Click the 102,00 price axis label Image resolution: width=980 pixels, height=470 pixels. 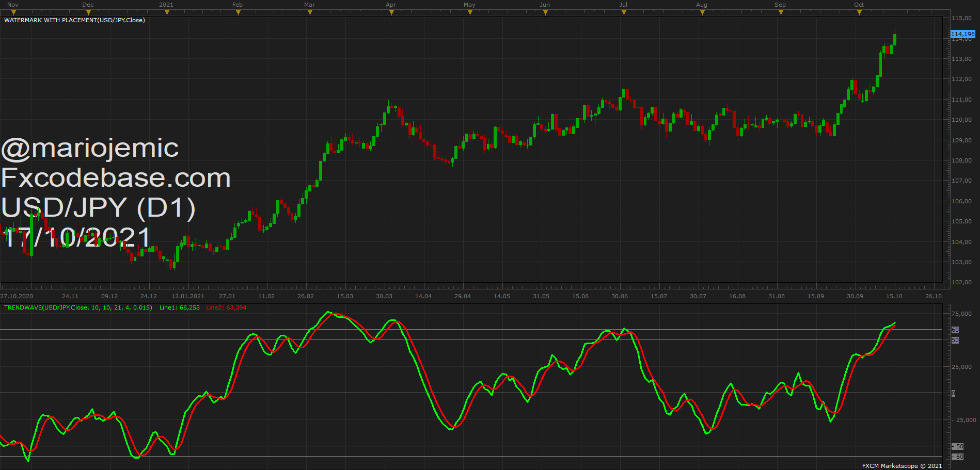pos(961,282)
